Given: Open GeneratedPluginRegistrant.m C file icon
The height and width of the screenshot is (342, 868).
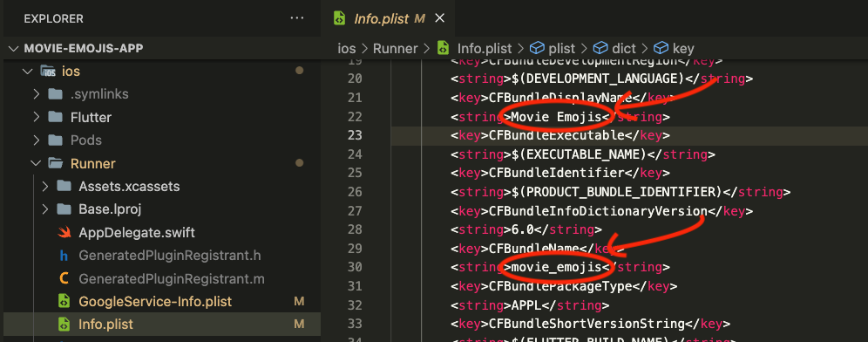Looking at the screenshot, I should (64, 278).
